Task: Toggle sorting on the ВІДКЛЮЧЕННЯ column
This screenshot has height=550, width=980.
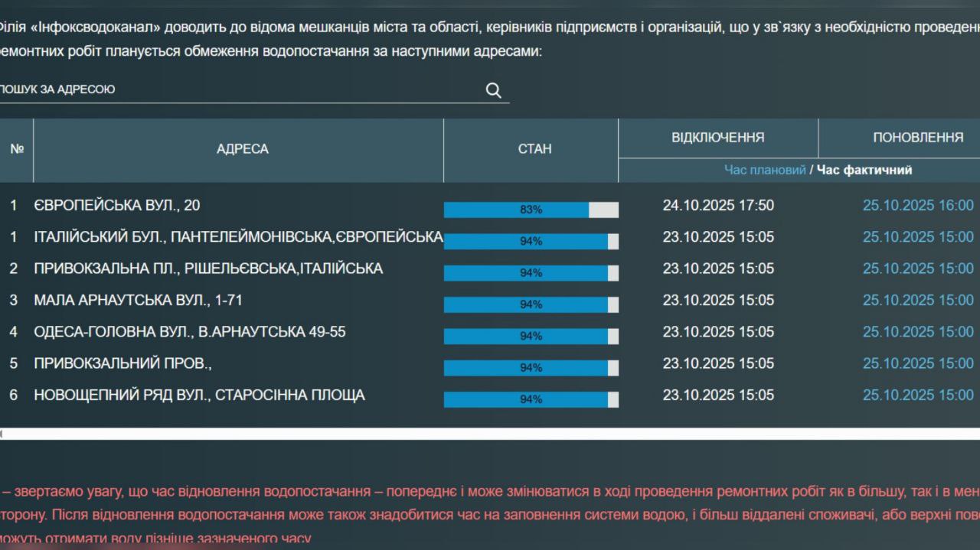Action: [717, 137]
